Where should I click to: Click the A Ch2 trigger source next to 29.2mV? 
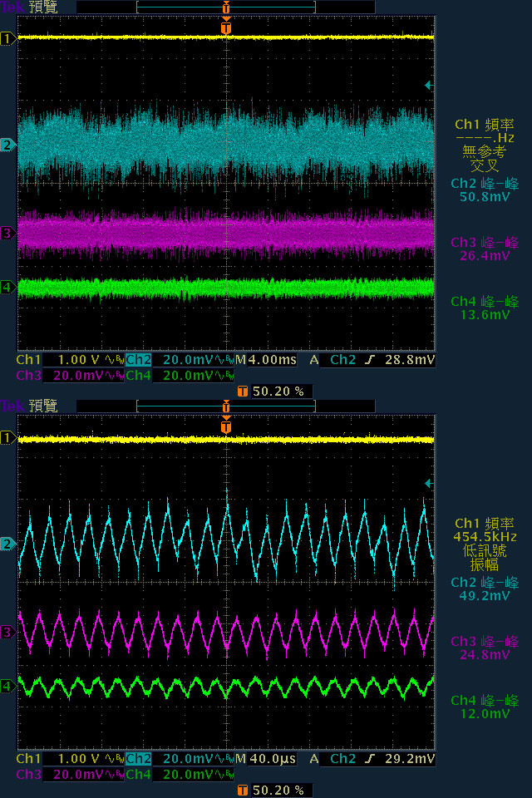pos(333,759)
